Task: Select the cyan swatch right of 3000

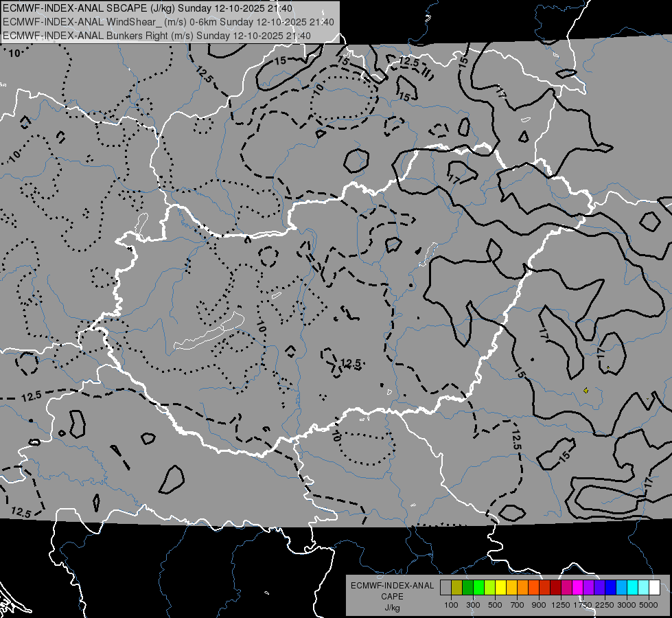Action: (633, 588)
